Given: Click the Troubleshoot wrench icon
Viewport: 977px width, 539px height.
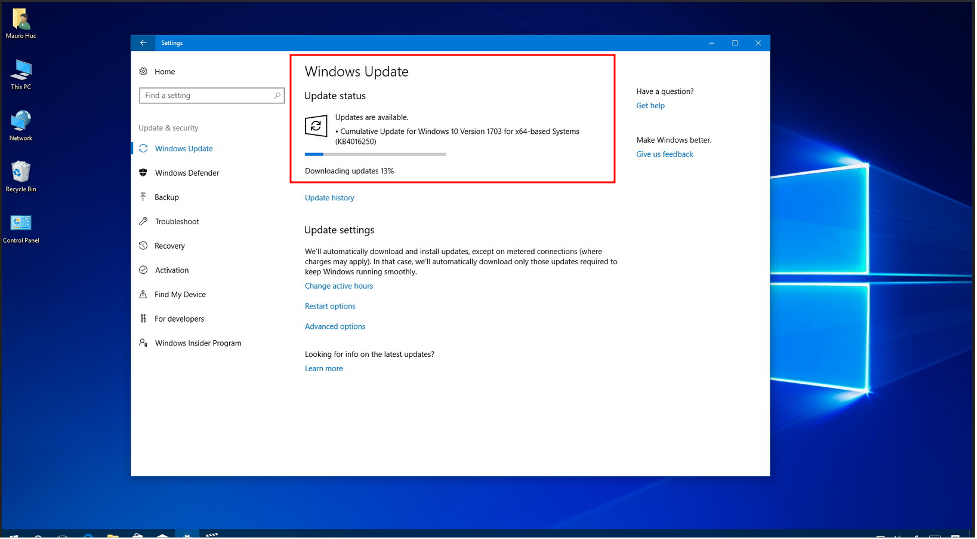Looking at the screenshot, I should point(143,221).
